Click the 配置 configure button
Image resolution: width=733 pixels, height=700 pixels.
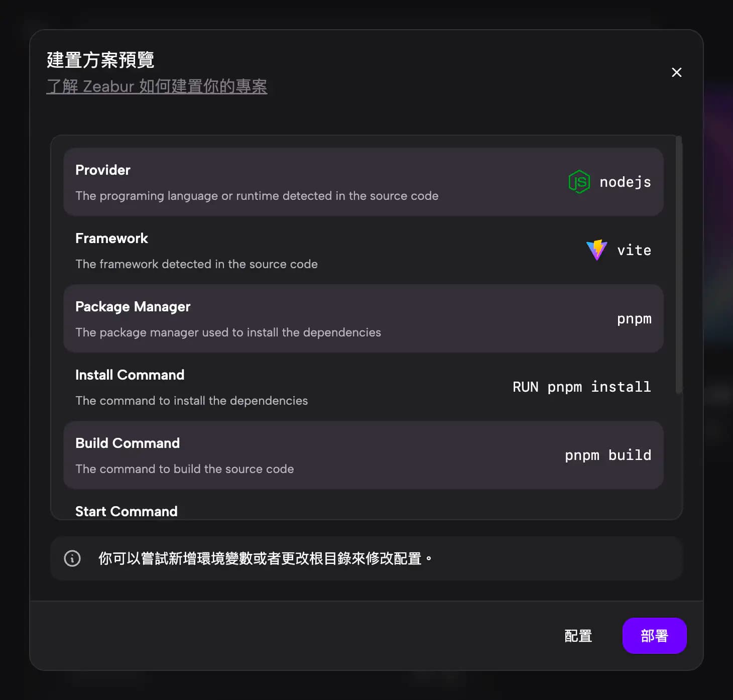point(578,636)
